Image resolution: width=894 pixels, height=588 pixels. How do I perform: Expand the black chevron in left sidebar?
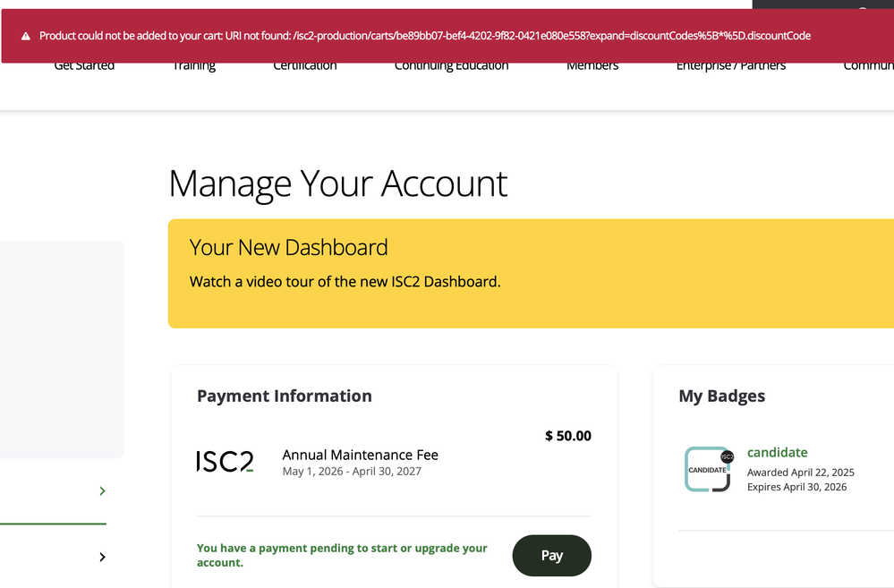coord(102,557)
